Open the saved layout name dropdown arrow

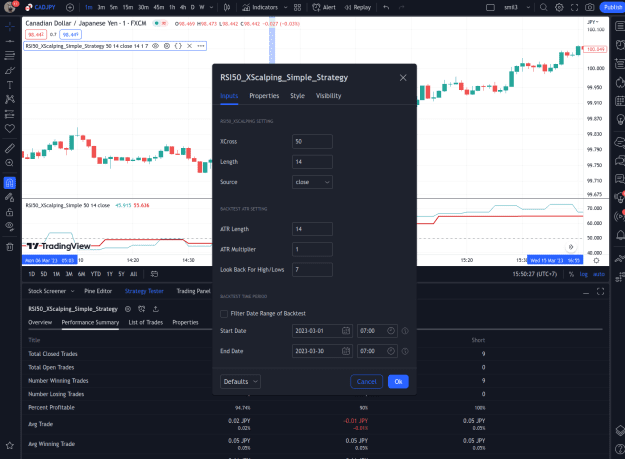pyautogui.click(x=528, y=7)
